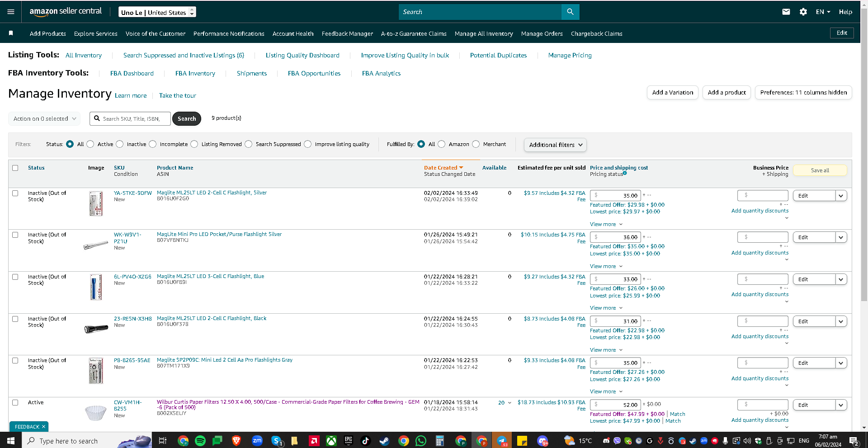Select the Merchant fulfillment radio button

coord(476,144)
